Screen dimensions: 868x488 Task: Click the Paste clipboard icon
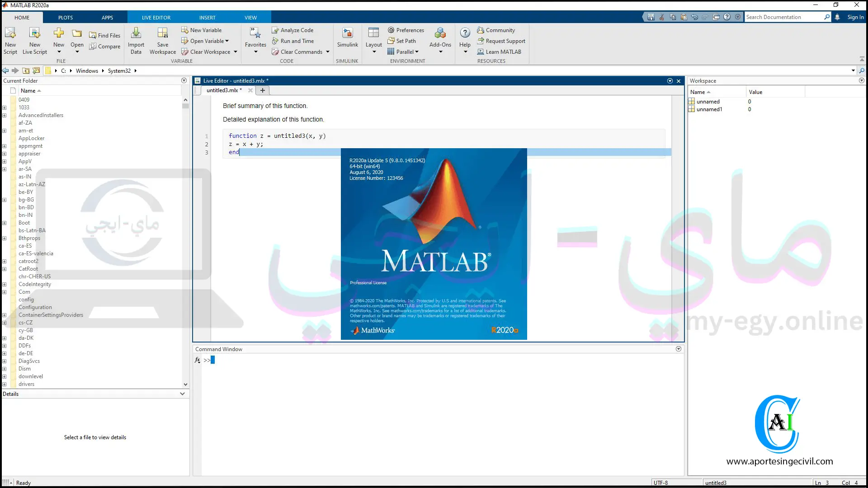[684, 17]
